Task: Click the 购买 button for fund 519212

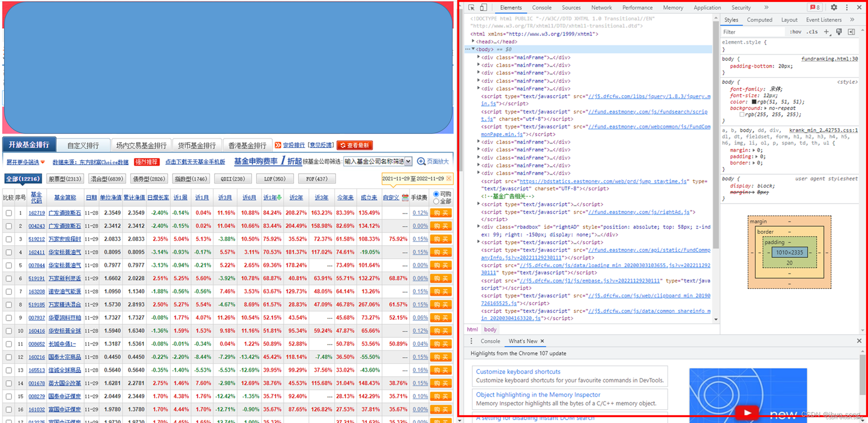Action: coord(441,239)
